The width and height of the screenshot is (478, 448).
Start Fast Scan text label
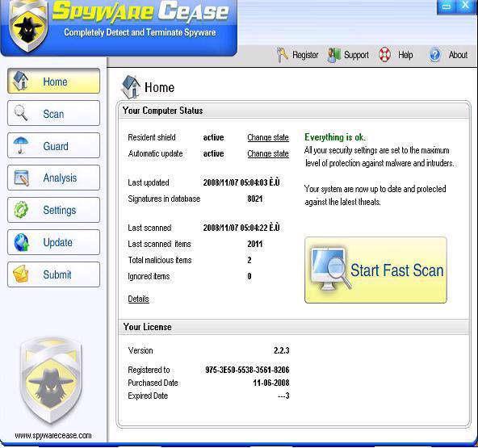(397, 270)
